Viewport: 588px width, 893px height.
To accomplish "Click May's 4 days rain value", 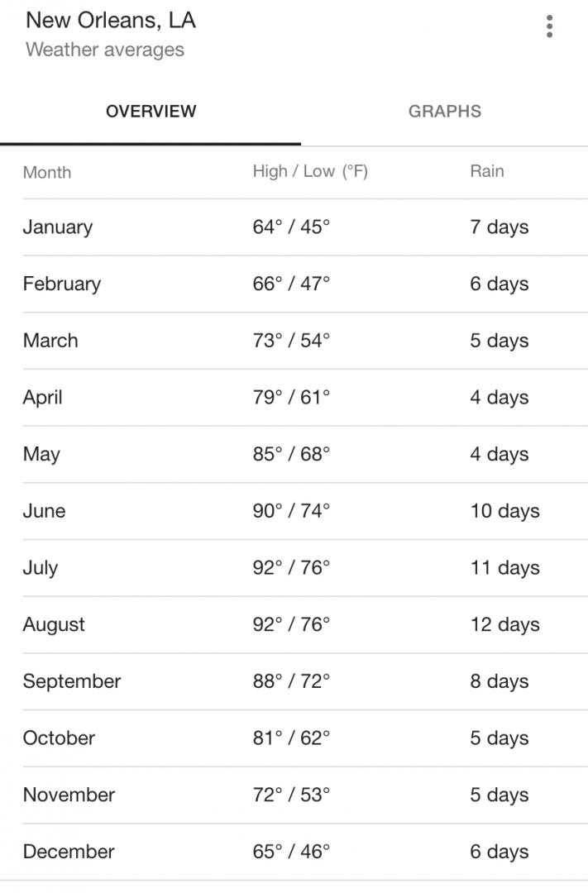I will (x=499, y=454).
